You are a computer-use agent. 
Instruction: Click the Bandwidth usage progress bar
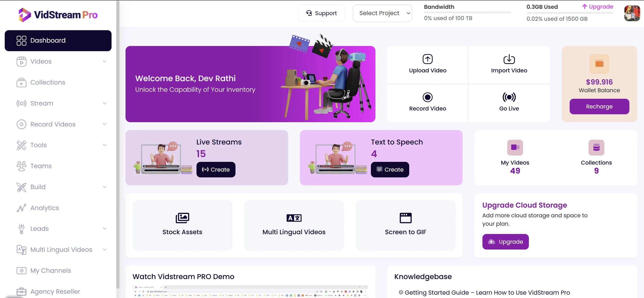[467, 12]
